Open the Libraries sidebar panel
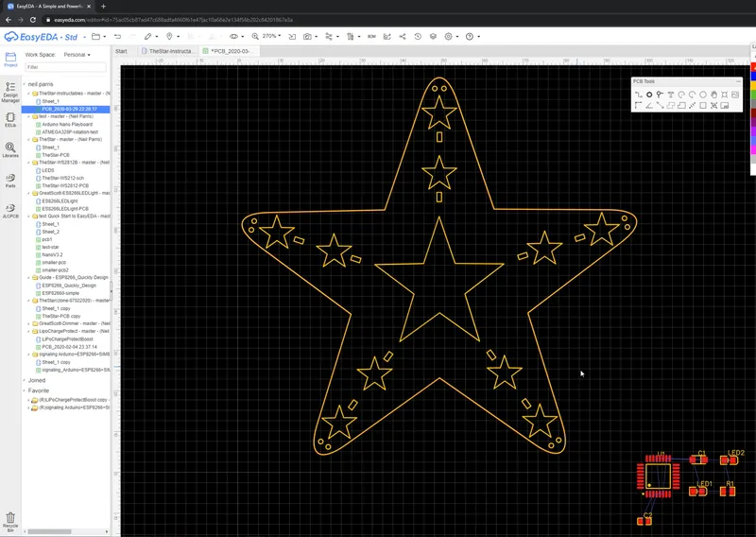This screenshot has width=756, height=537. [x=10, y=149]
